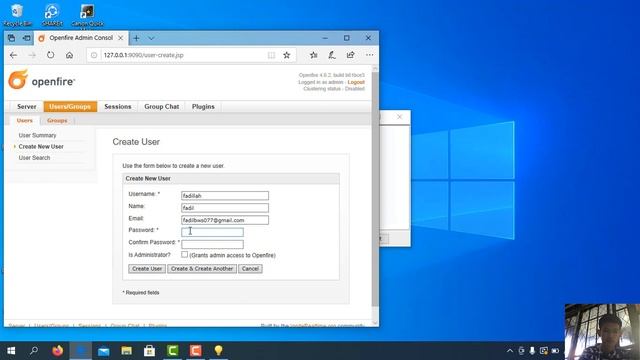Open the orange recorder taskbar icon
The width and height of the screenshot is (640, 360).
pyautogui.click(x=196, y=351)
